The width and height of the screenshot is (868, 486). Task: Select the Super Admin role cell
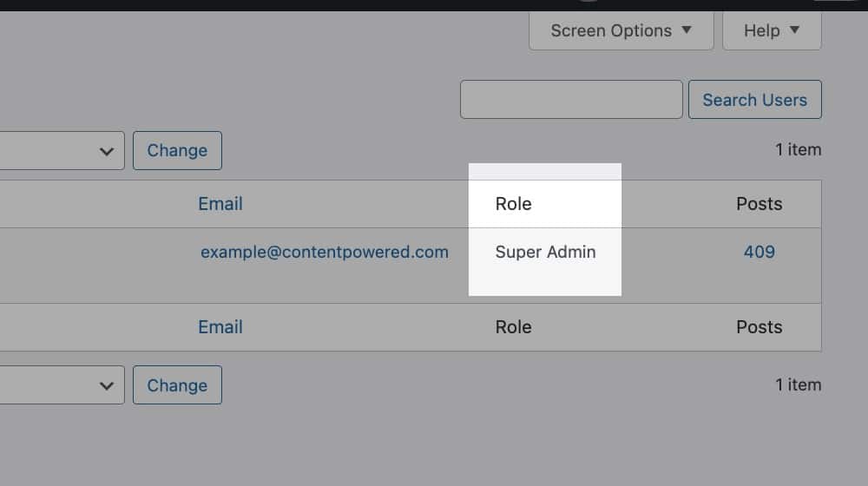tap(545, 252)
